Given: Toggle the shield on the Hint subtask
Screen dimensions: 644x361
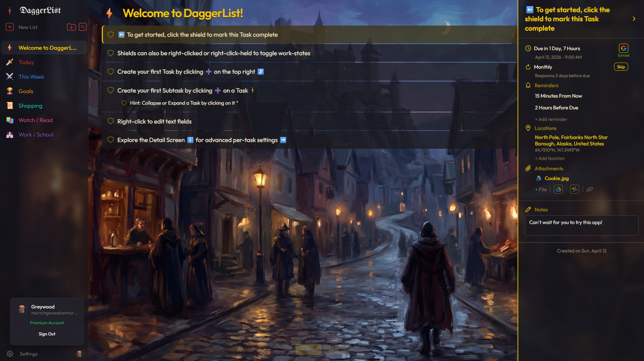Looking at the screenshot, I should (124, 103).
